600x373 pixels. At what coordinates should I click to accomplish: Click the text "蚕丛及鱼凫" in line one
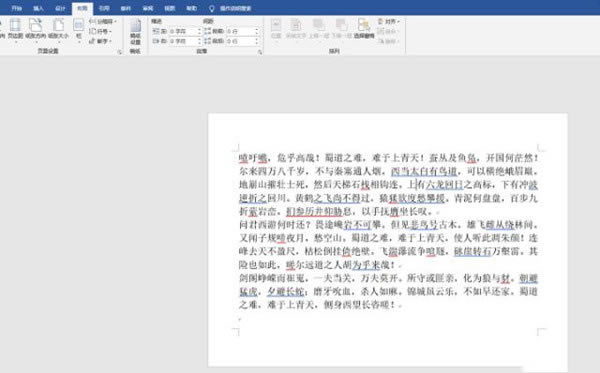[x=453, y=158]
